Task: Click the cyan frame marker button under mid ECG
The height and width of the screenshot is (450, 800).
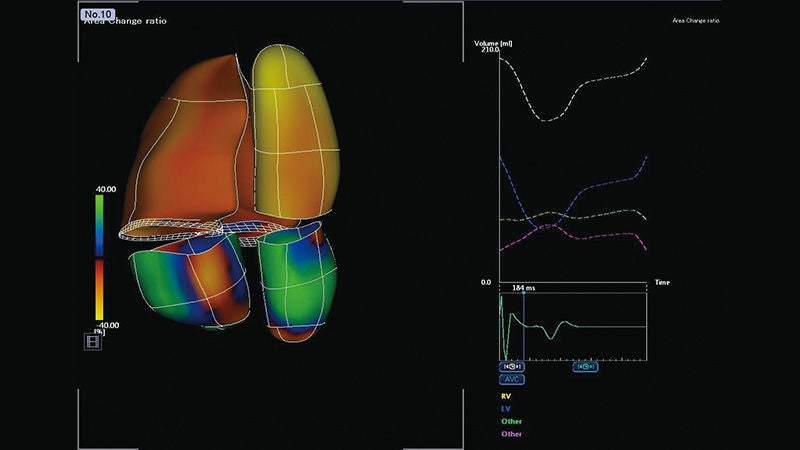Action: pos(585,367)
